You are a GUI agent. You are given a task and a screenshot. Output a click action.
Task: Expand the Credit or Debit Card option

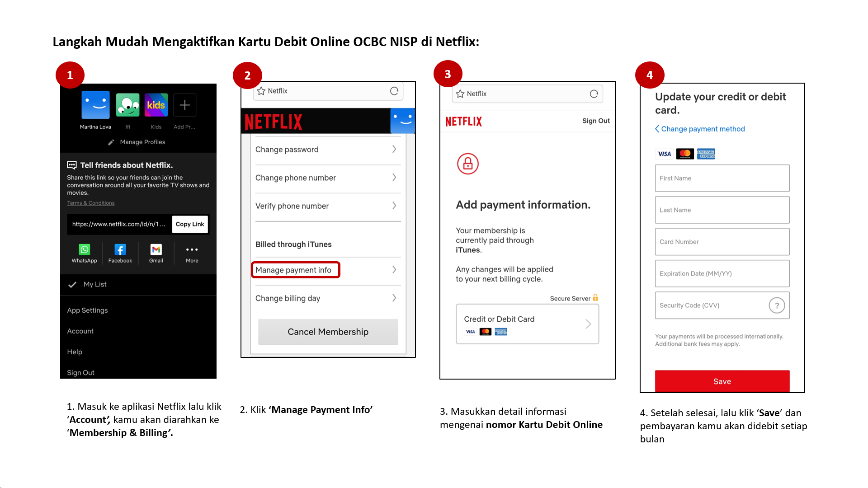[527, 324]
